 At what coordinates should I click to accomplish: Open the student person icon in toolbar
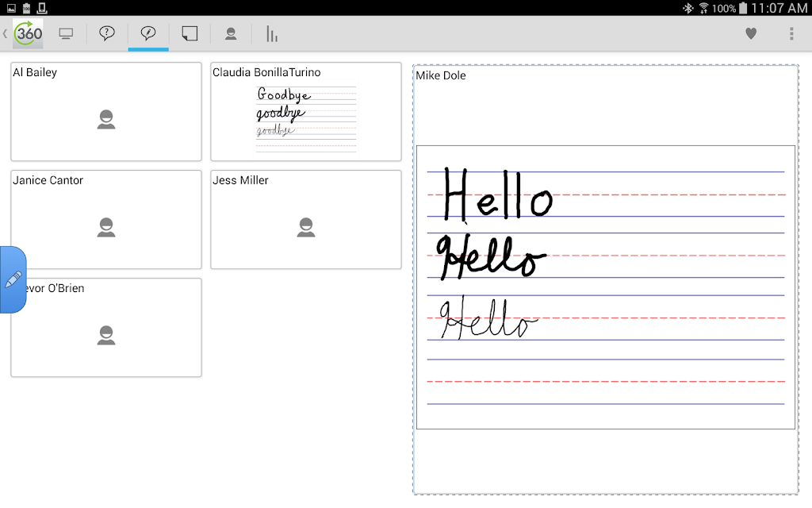[x=231, y=34]
